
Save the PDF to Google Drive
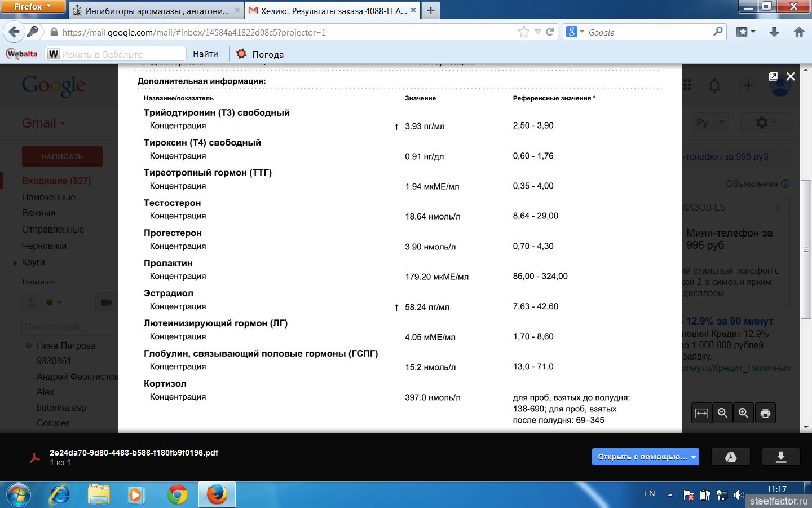(x=730, y=457)
